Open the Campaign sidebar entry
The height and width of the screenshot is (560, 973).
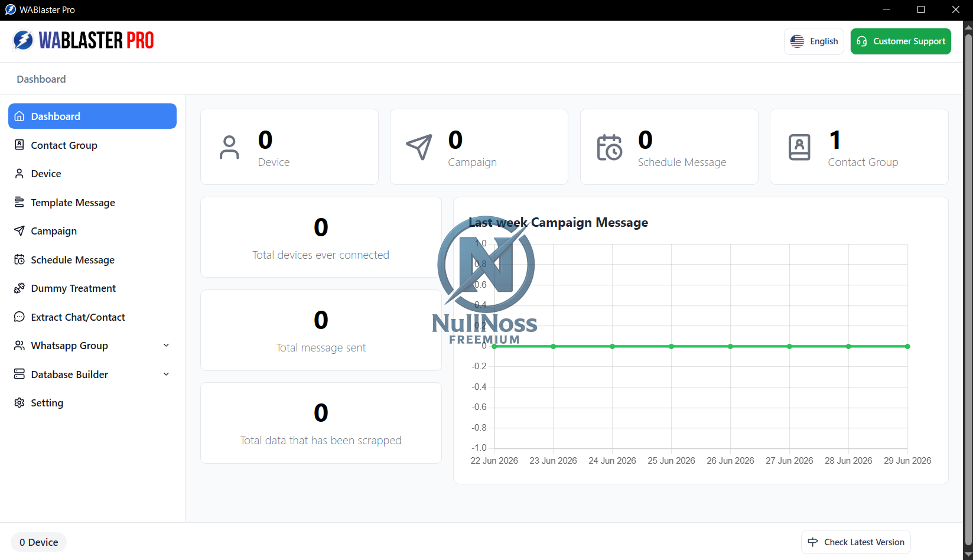(x=92, y=231)
